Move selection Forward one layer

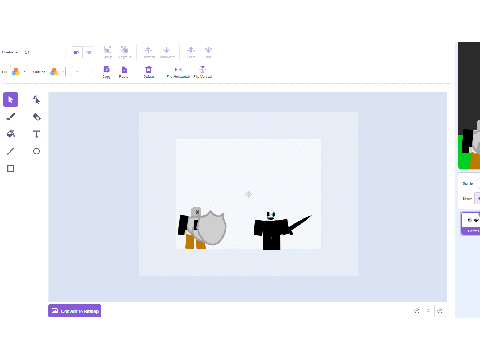tap(149, 52)
